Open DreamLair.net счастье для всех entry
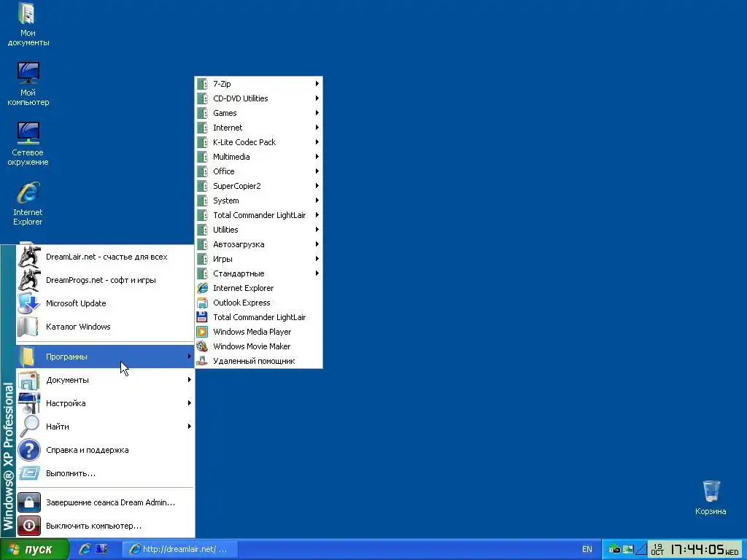 pos(105,257)
